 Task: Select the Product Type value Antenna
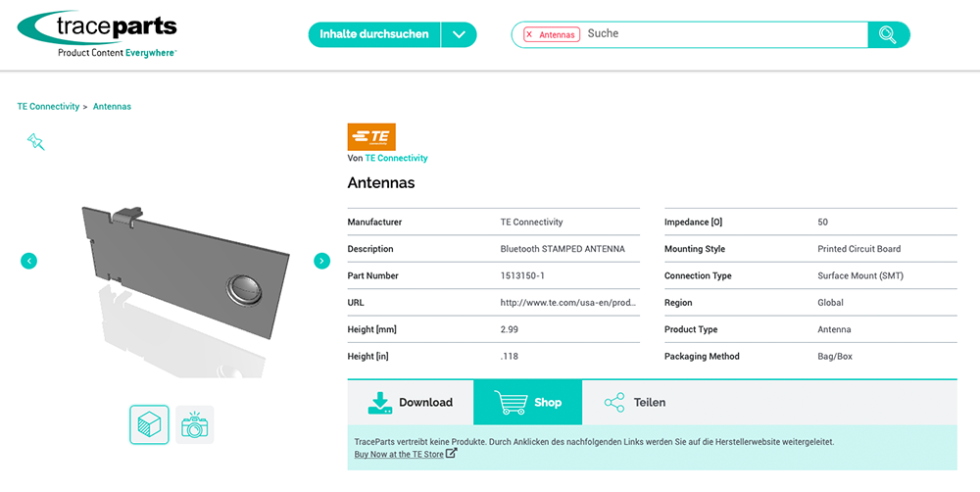pos(834,329)
